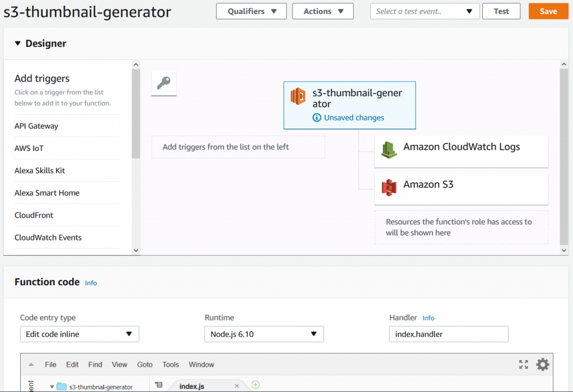Collapse the editor menu bar with up arrow

point(31,365)
